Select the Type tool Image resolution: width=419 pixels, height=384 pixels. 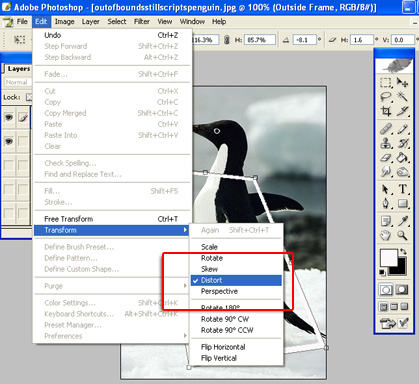(x=402, y=189)
